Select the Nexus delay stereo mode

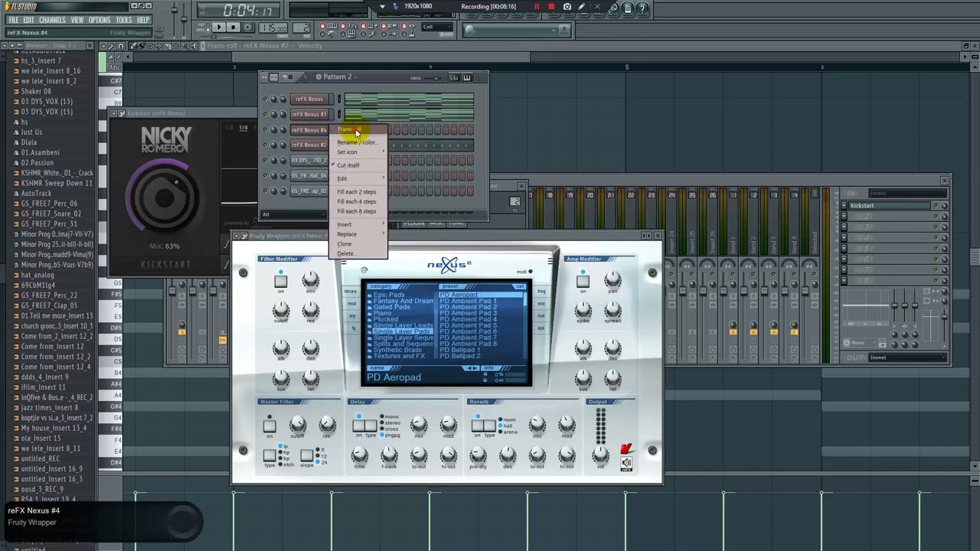pyautogui.click(x=389, y=422)
